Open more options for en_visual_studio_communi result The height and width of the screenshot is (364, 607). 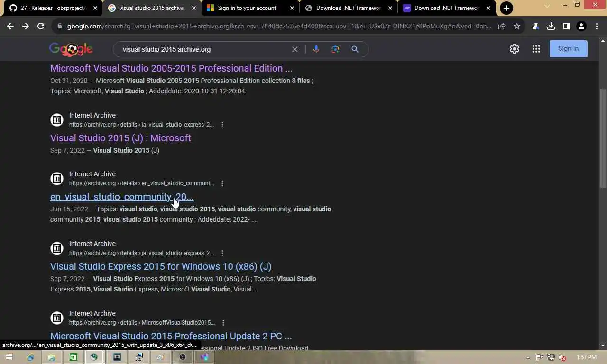coord(222,183)
